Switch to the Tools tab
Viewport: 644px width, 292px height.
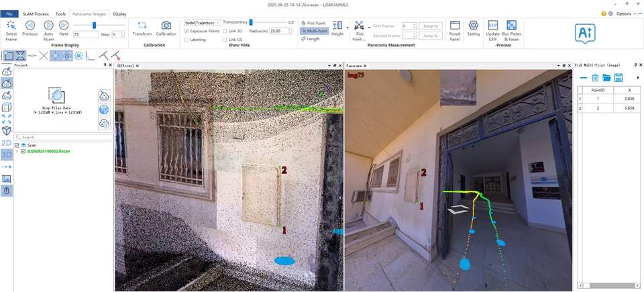[60, 14]
